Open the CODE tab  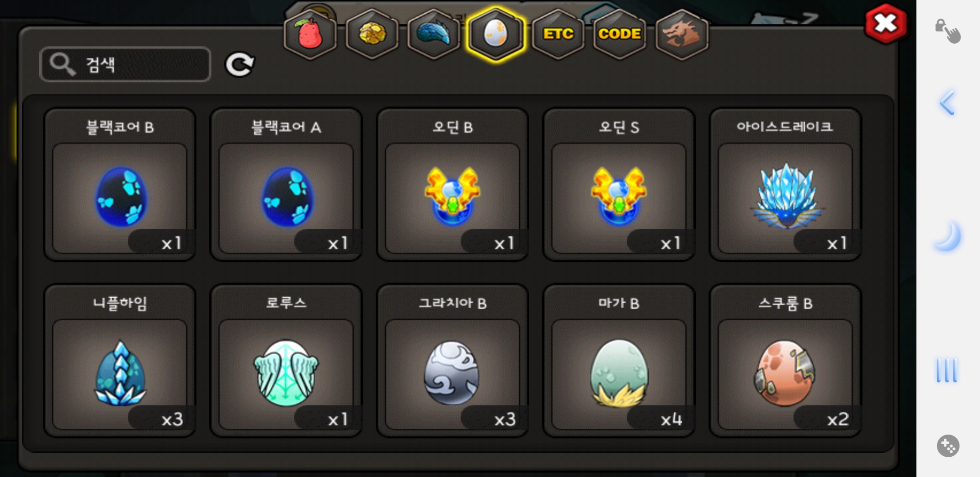click(x=620, y=34)
